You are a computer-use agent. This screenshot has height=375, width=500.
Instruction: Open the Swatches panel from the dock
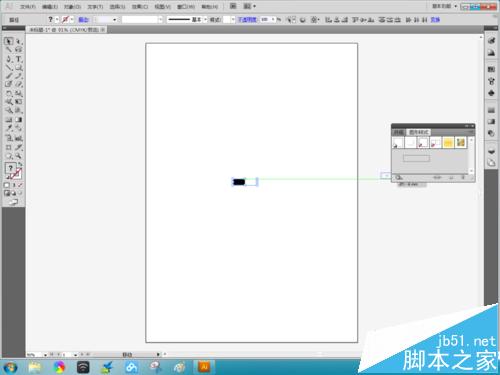click(x=491, y=69)
